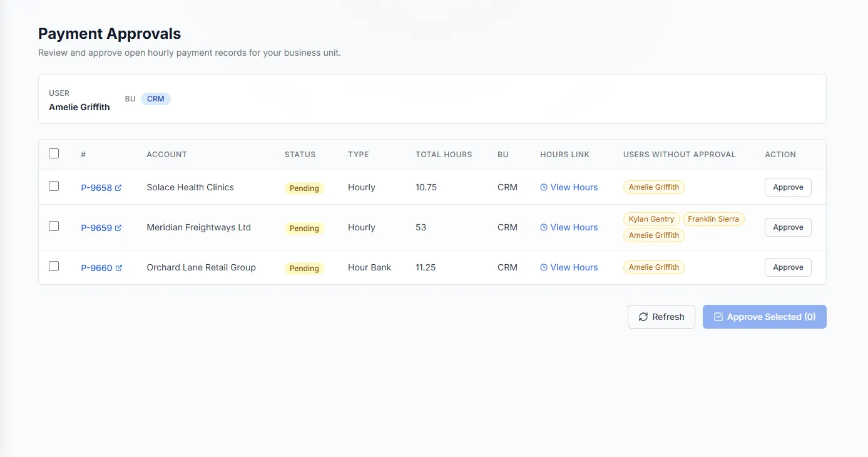Tick the select-all checkbox in table header

tap(54, 153)
